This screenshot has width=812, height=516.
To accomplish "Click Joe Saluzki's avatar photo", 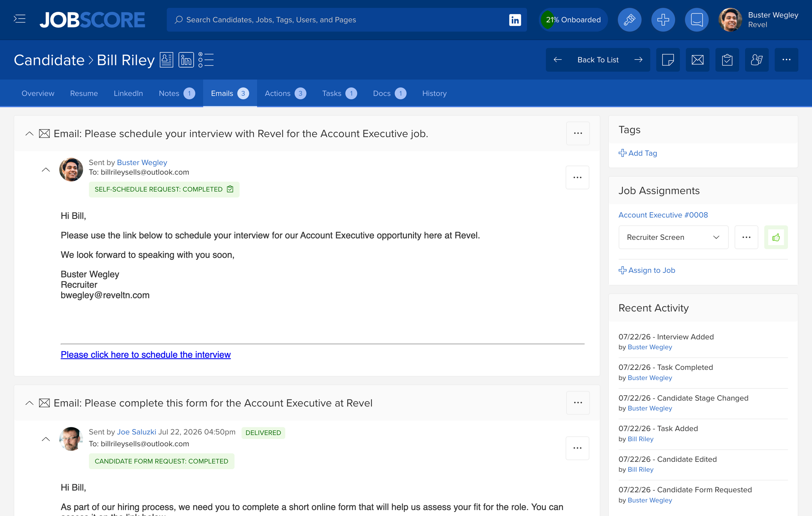I will 71,439.
